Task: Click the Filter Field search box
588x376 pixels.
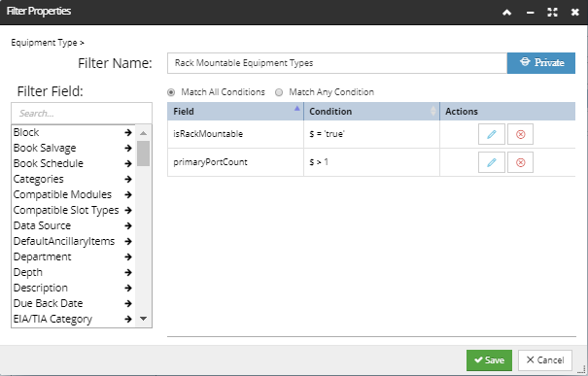Action: click(x=82, y=114)
